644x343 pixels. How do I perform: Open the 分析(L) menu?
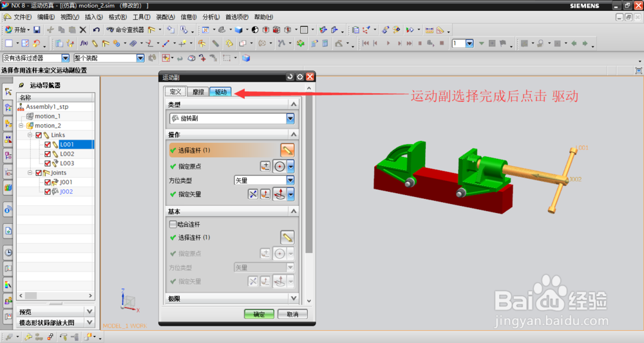[211, 17]
